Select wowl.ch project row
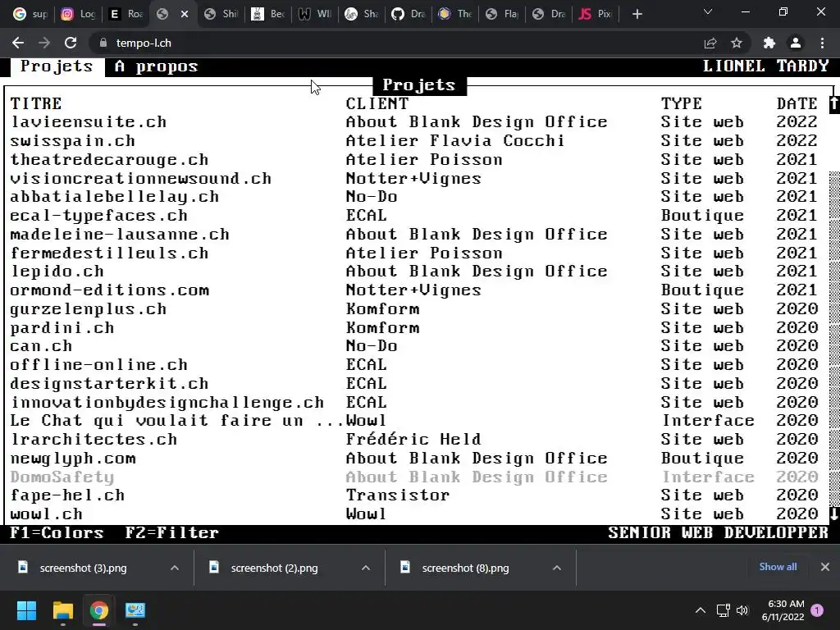 [414, 514]
